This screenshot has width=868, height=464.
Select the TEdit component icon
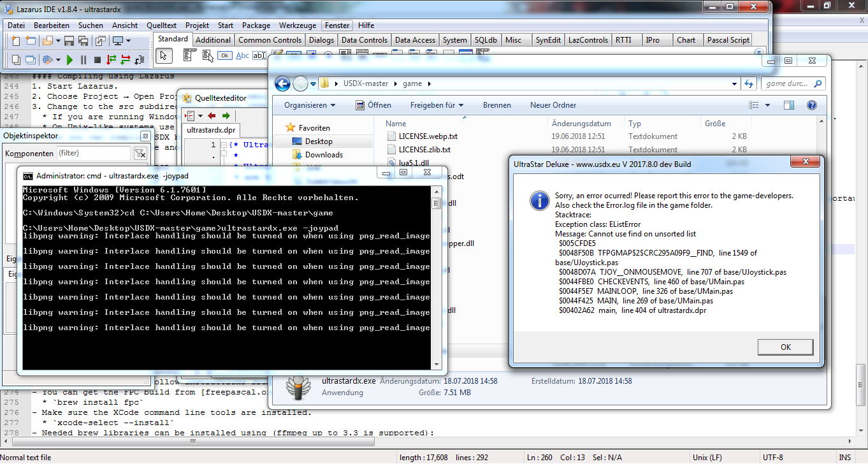259,55
